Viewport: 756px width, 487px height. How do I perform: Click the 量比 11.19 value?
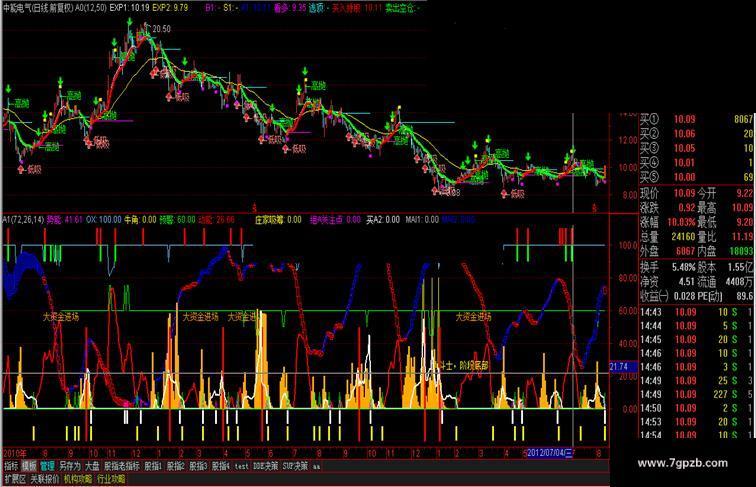click(742, 237)
